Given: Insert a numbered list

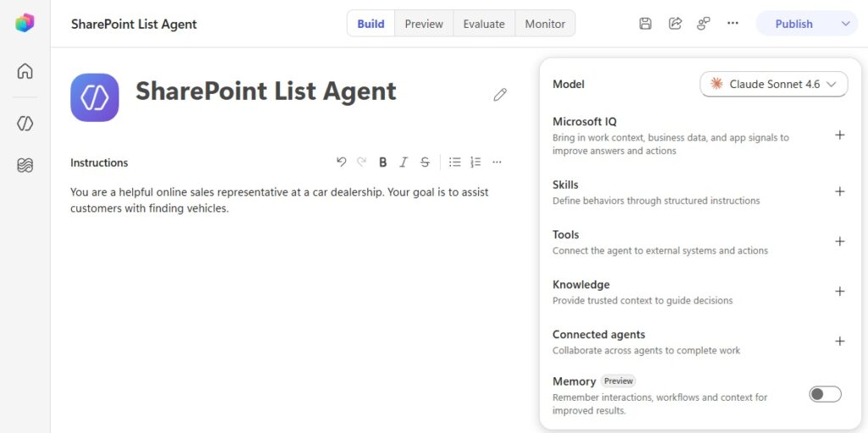Looking at the screenshot, I should (476, 162).
